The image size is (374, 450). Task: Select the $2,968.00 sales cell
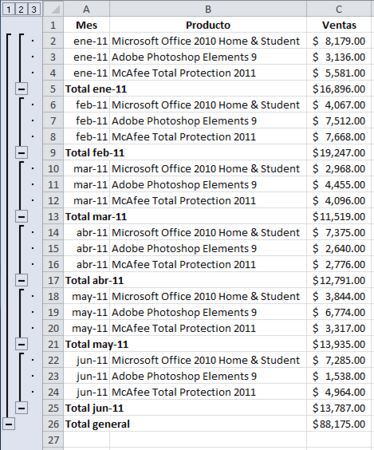(339, 169)
